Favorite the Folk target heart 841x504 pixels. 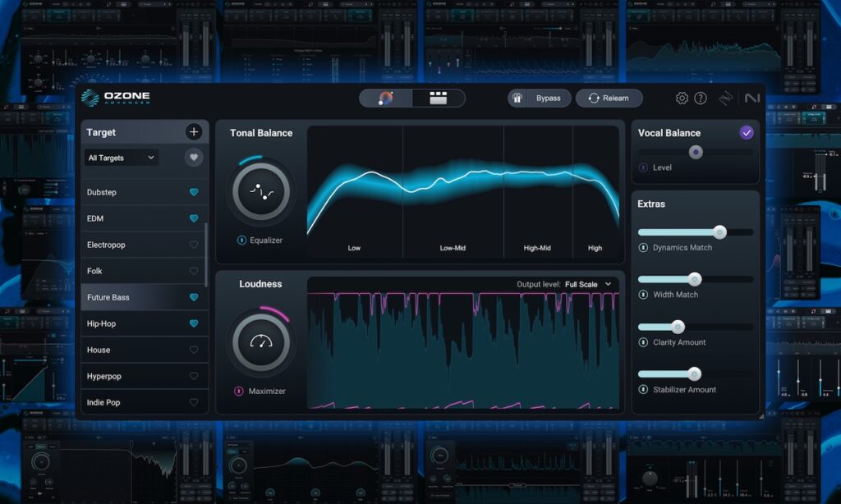tap(194, 271)
